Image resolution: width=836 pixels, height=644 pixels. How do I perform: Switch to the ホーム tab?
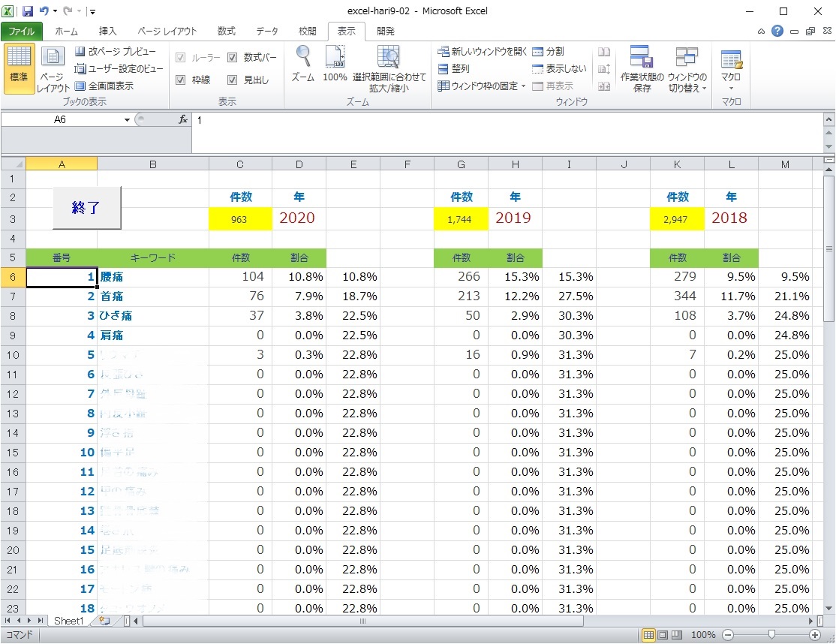click(x=66, y=31)
